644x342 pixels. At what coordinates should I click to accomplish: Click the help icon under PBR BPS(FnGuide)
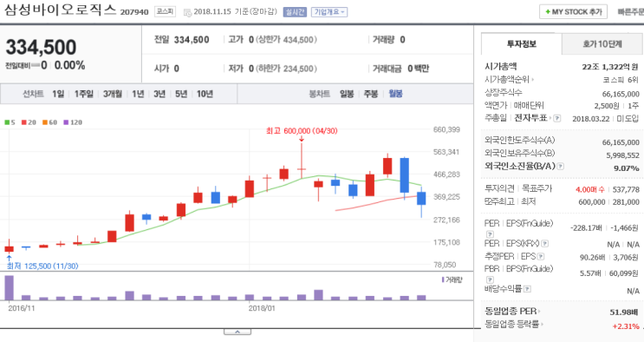pos(490,280)
